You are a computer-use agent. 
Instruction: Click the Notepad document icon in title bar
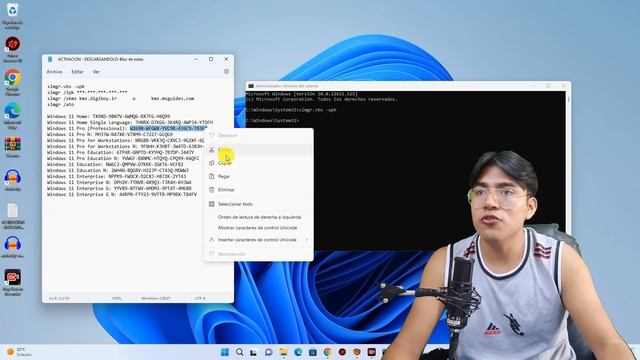(x=50, y=59)
